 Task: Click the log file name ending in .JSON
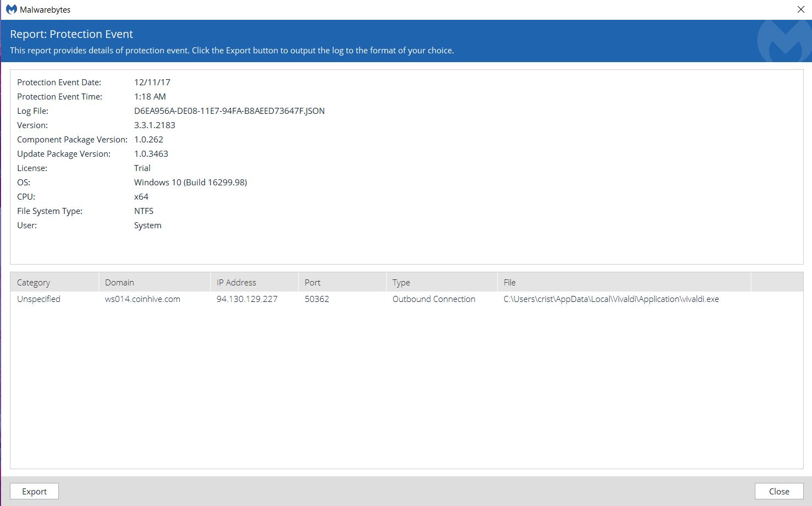click(x=229, y=111)
